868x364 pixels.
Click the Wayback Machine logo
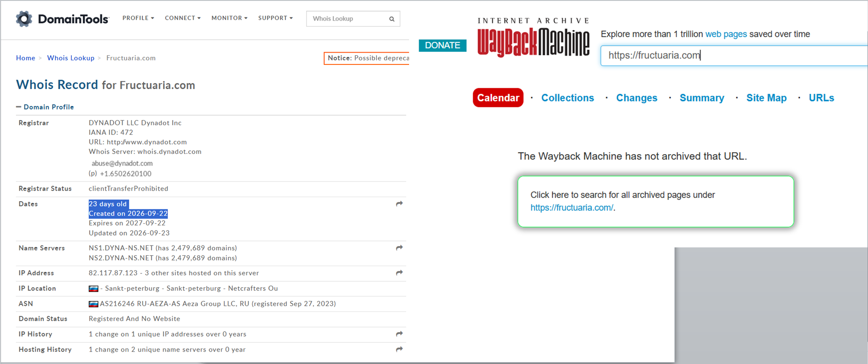tap(534, 37)
